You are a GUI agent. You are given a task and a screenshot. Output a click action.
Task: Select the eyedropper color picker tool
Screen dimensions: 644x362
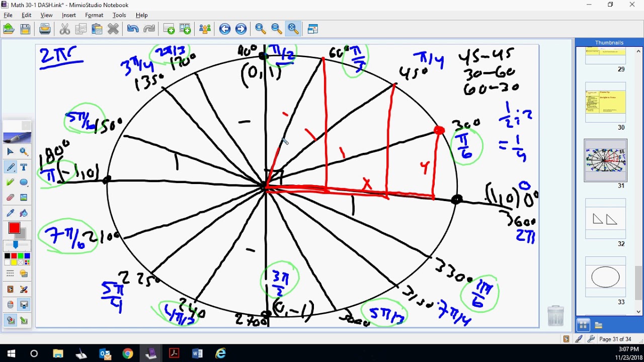point(11,213)
